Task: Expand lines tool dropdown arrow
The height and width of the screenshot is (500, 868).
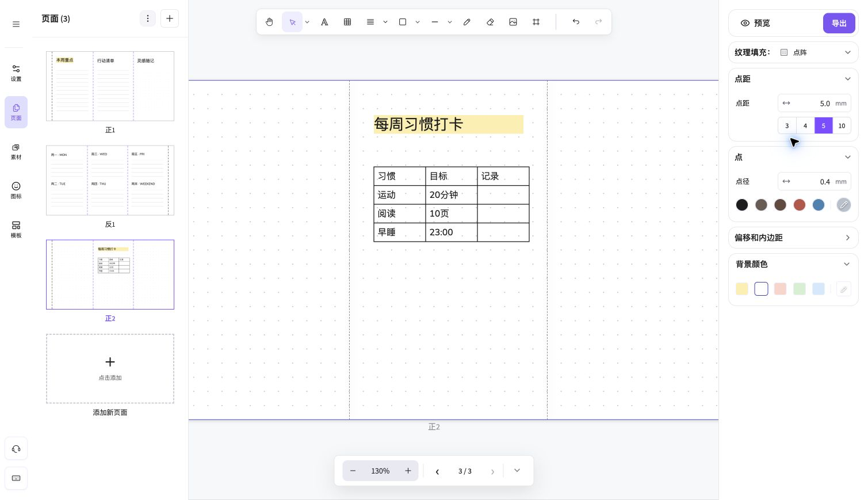Action: (385, 22)
